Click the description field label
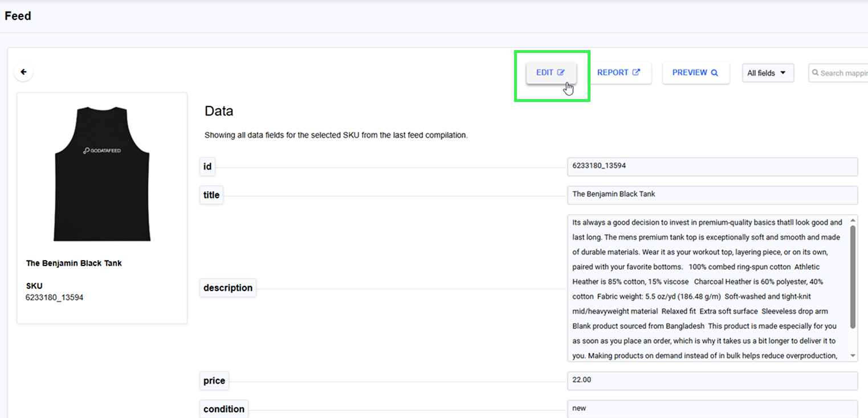 coord(228,288)
